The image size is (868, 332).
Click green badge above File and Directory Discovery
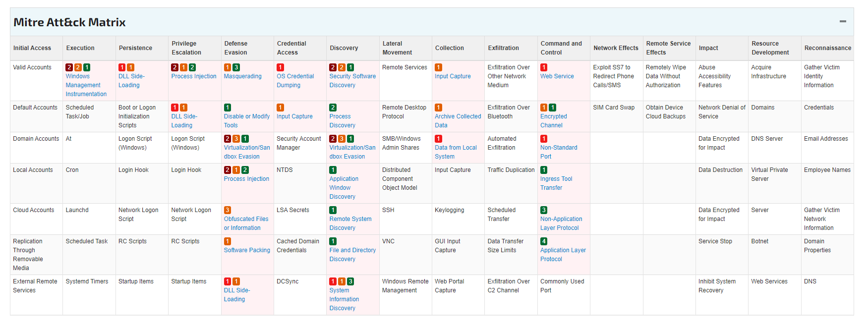pyautogui.click(x=333, y=241)
